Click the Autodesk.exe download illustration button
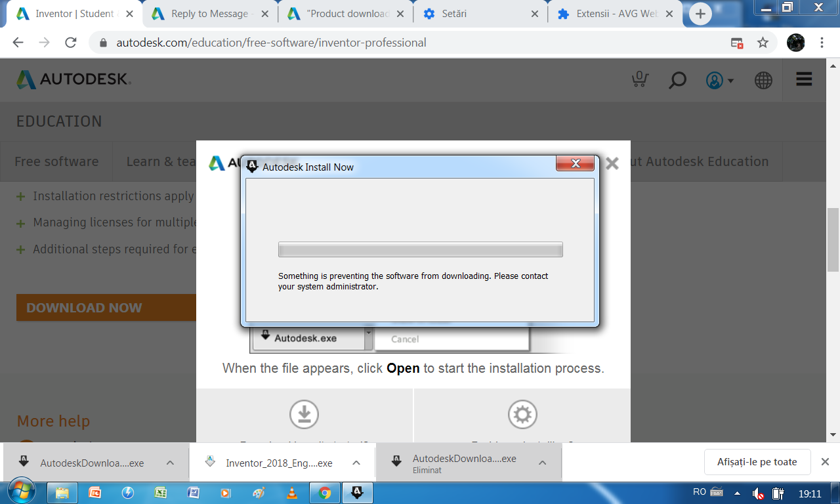Viewport: 840px width, 504px height. click(x=307, y=339)
